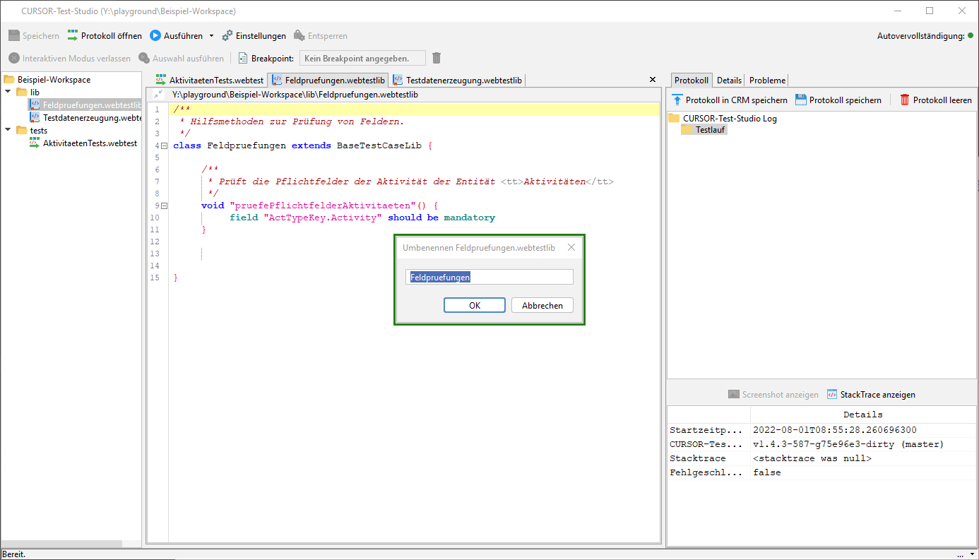Click the Protokoll speichern disk icon
The image size is (979, 560).
(801, 100)
